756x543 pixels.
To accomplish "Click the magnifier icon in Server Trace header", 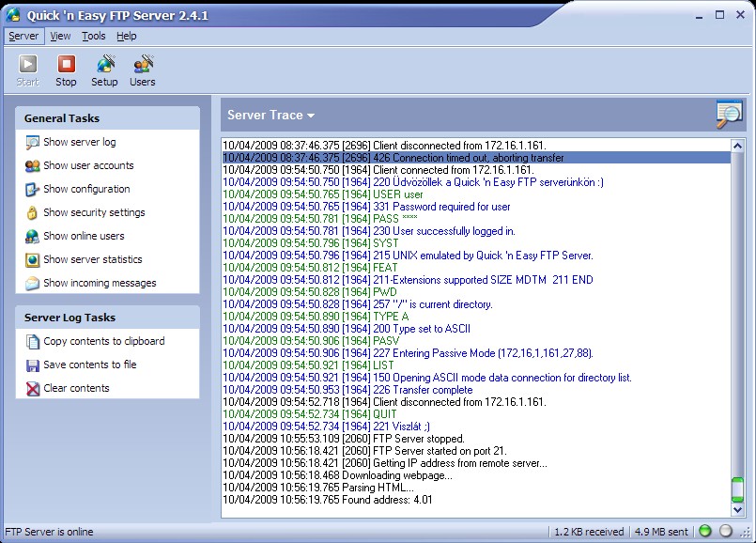I will click(x=729, y=114).
